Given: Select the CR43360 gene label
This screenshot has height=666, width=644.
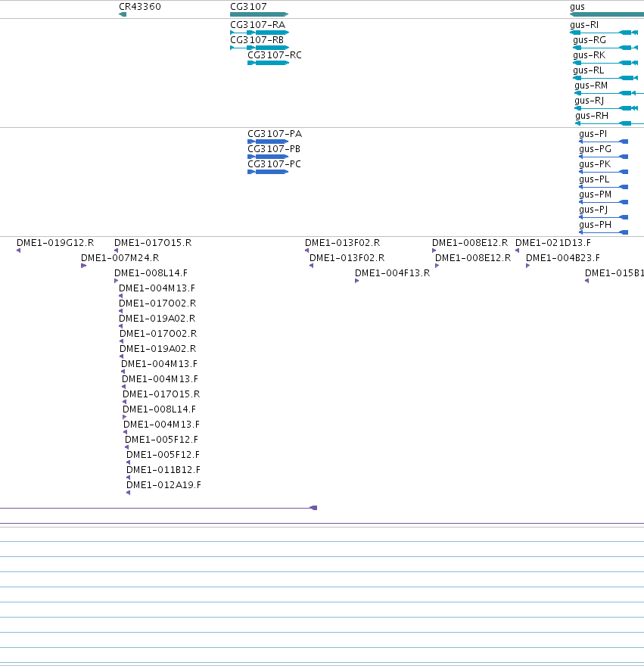Looking at the screenshot, I should pos(140,7).
